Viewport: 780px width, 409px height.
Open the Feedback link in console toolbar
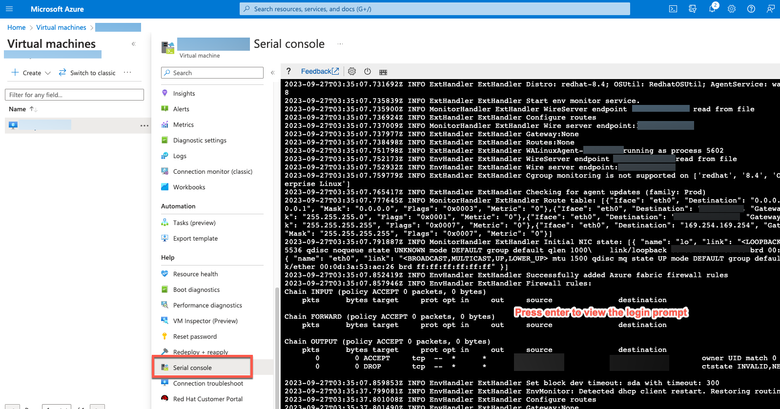(x=320, y=71)
